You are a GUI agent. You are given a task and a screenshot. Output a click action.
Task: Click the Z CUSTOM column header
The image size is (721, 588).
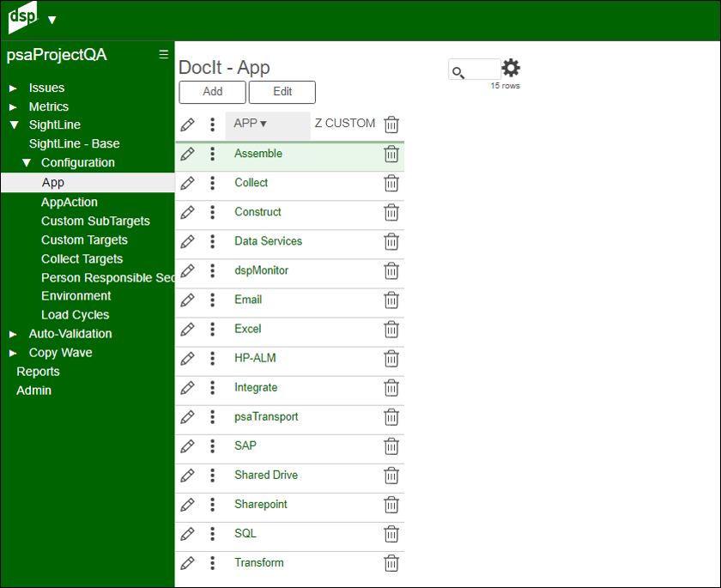[345, 124]
